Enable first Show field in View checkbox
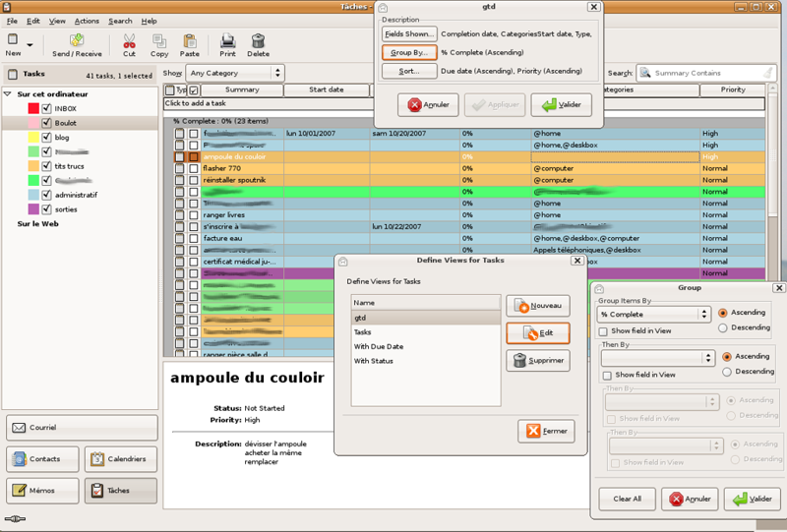 tap(603, 332)
